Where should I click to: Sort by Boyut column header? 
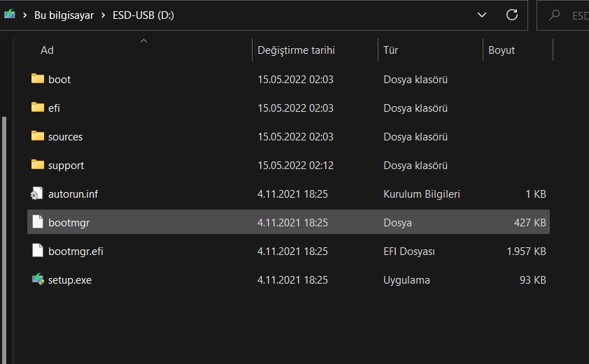pyautogui.click(x=502, y=50)
